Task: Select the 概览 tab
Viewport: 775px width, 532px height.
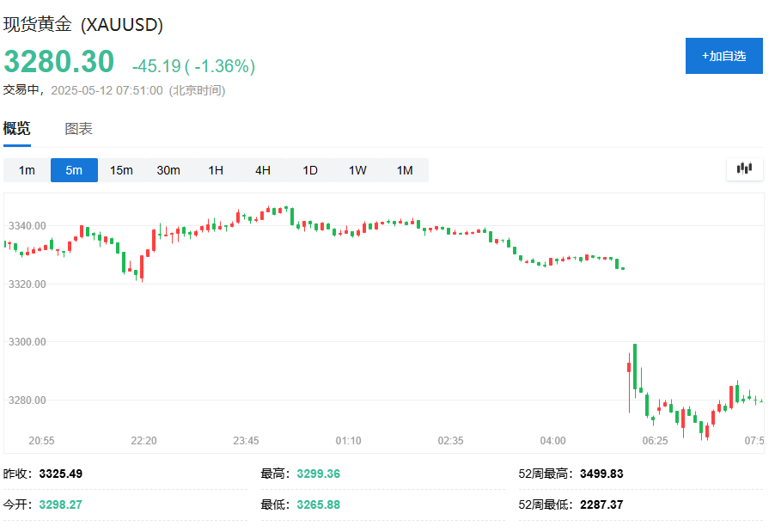Action: (x=17, y=129)
